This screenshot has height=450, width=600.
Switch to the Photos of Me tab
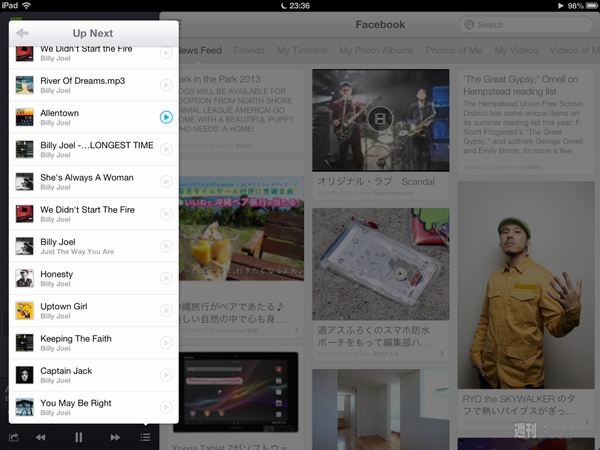click(x=454, y=51)
